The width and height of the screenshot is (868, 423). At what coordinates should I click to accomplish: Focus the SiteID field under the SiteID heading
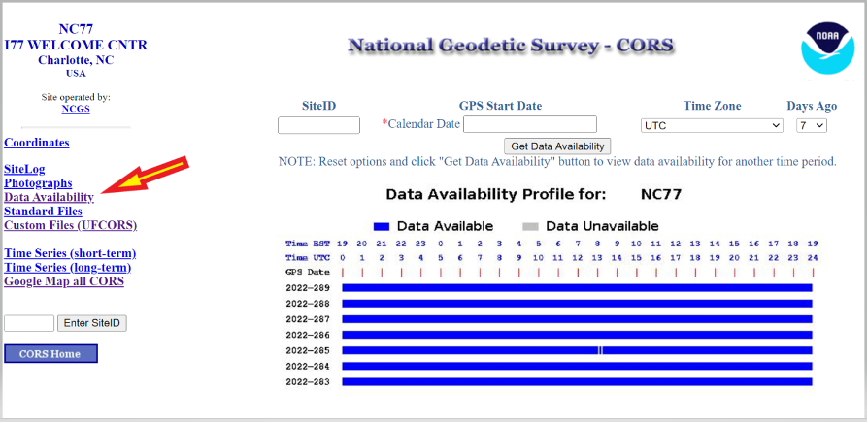pos(318,125)
